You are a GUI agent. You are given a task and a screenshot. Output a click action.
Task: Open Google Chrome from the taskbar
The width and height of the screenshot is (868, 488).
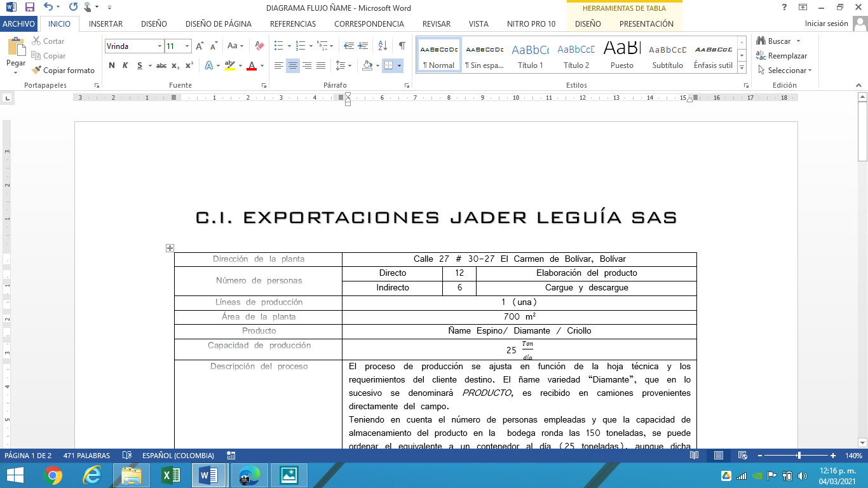tap(53, 475)
